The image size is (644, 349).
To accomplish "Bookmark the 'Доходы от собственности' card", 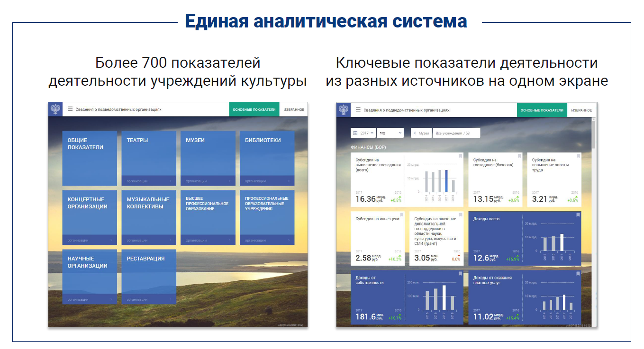I will click(x=459, y=274).
